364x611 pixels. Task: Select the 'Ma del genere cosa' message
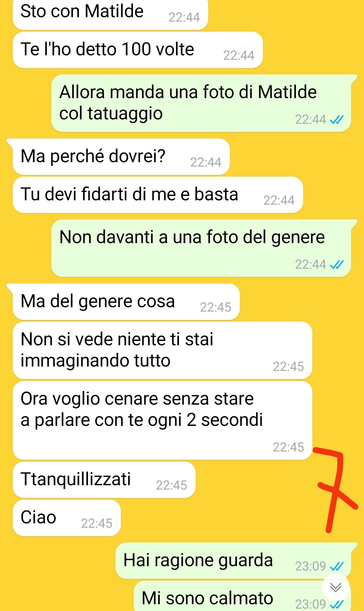[x=126, y=302]
